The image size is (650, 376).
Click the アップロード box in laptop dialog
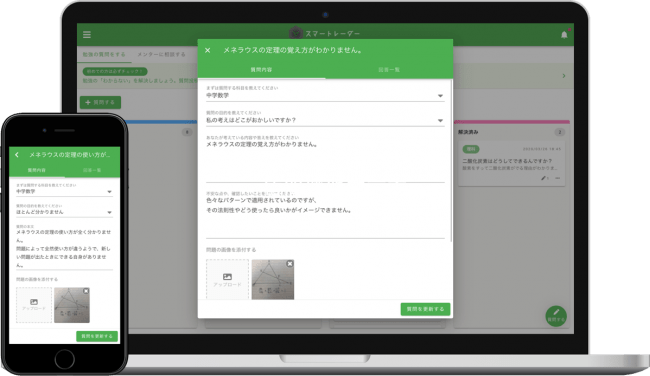coord(227,279)
